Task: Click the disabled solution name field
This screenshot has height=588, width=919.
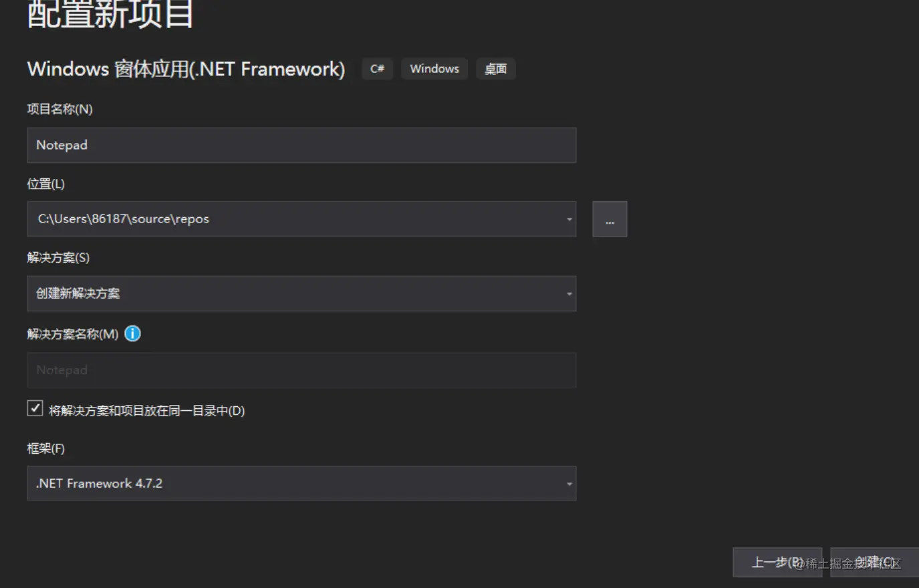Action: (x=301, y=370)
